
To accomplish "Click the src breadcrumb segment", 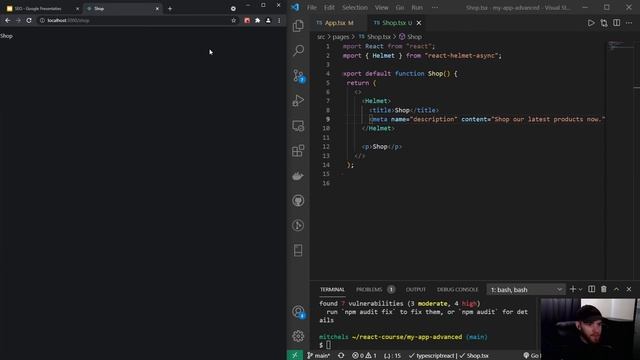I will pyautogui.click(x=321, y=37).
